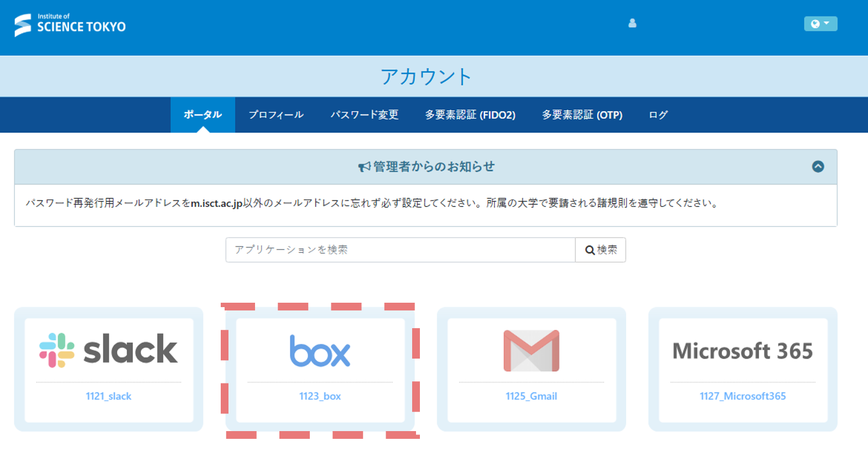This screenshot has width=868, height=456.
Task: Open the Gmail envelope icon
Action: coord(531,350)
